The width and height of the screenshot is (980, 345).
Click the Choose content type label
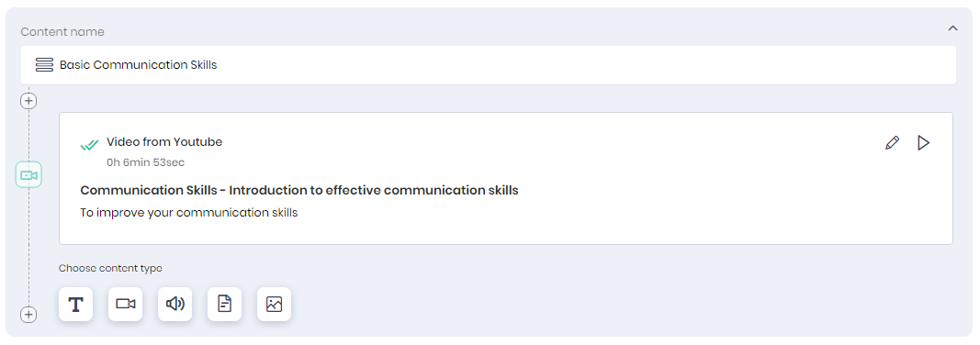coord(110,268)
